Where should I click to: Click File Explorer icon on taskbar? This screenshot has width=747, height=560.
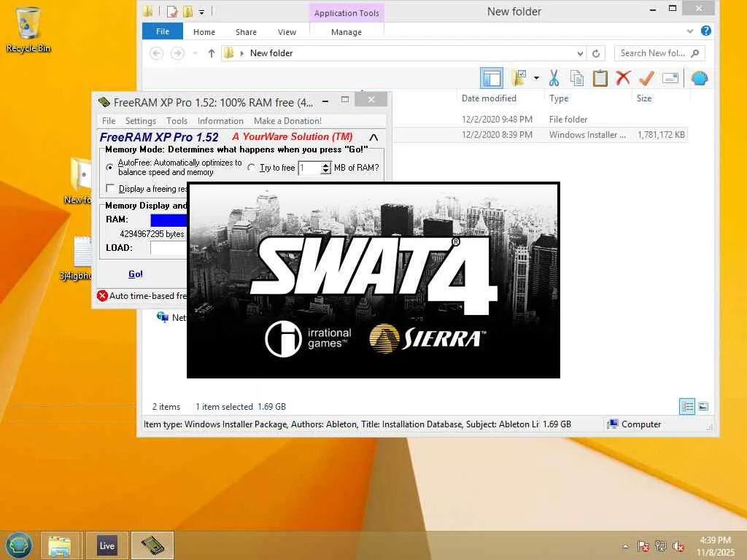pyautogui.click(x=60, y=545)
